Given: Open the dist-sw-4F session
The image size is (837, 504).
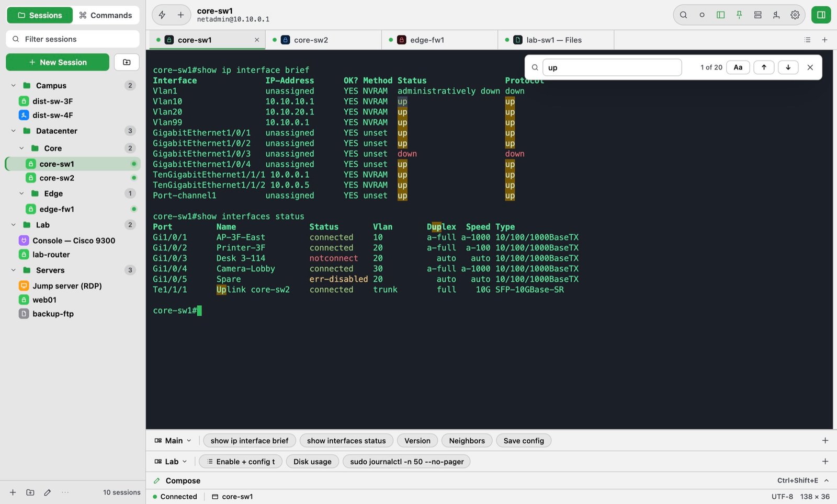Looking at the screenshot, I should (x=73, y=115).
